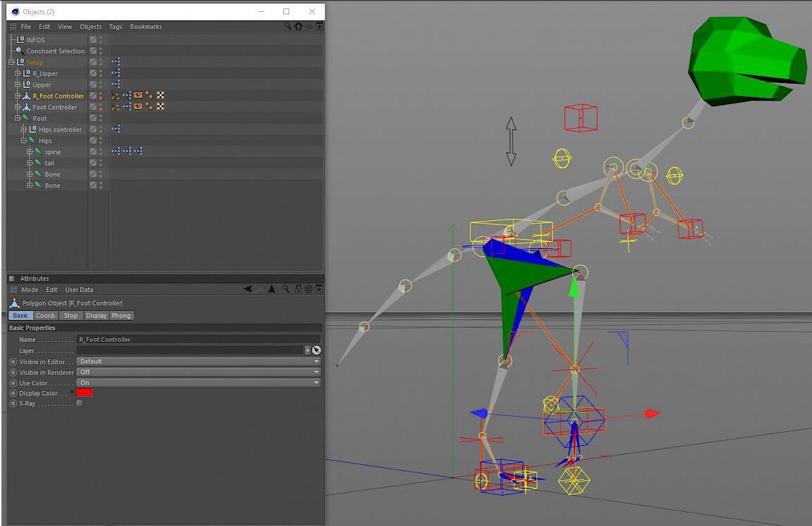
Task: Toggle layer flag square for INFOS object
Action: (93, 40)
